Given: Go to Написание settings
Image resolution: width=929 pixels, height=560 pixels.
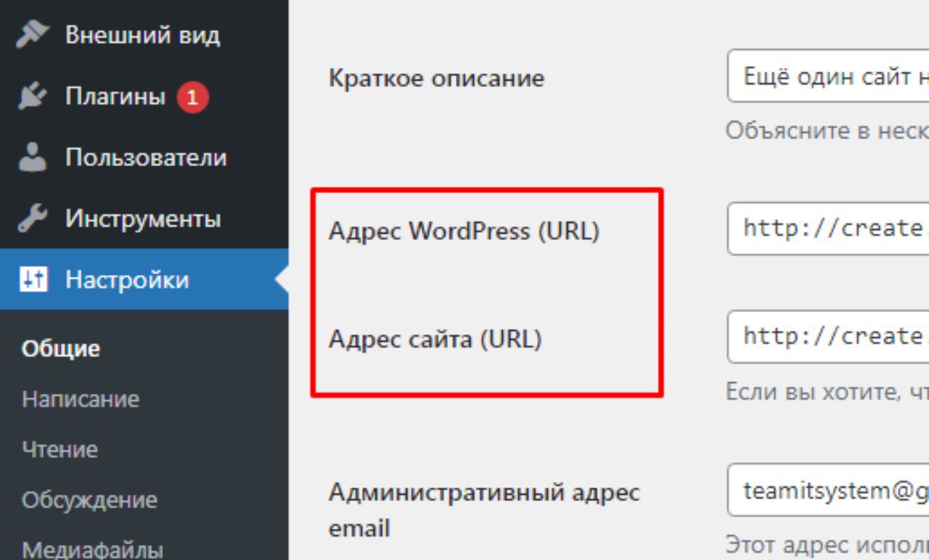Looking at the screenshot, I should click(81, 399).
